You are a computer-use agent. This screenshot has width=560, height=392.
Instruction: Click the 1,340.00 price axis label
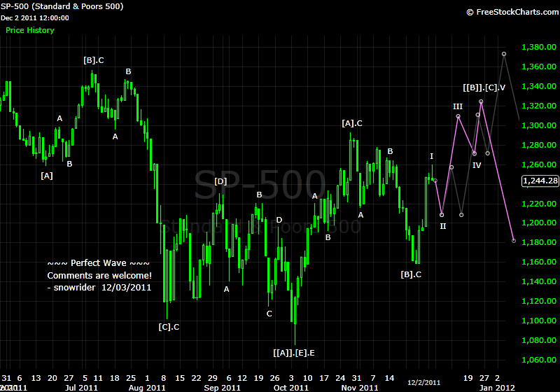pos(539,86)
